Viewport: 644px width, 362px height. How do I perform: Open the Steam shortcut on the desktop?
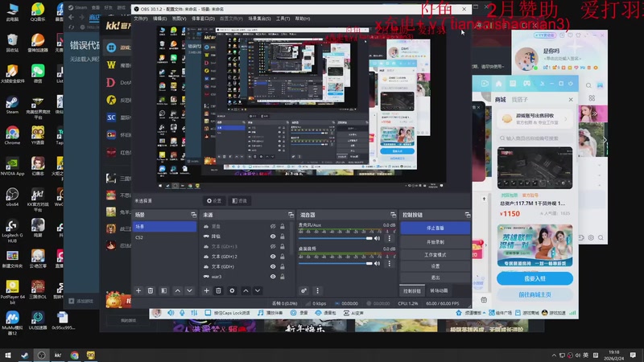click(12, 105)
